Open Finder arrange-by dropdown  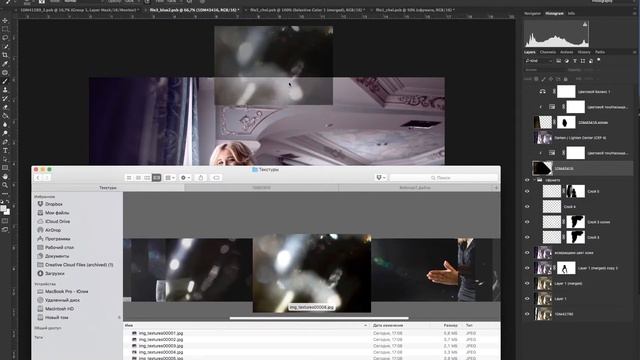pyautogui.click(x=170, y=178)
